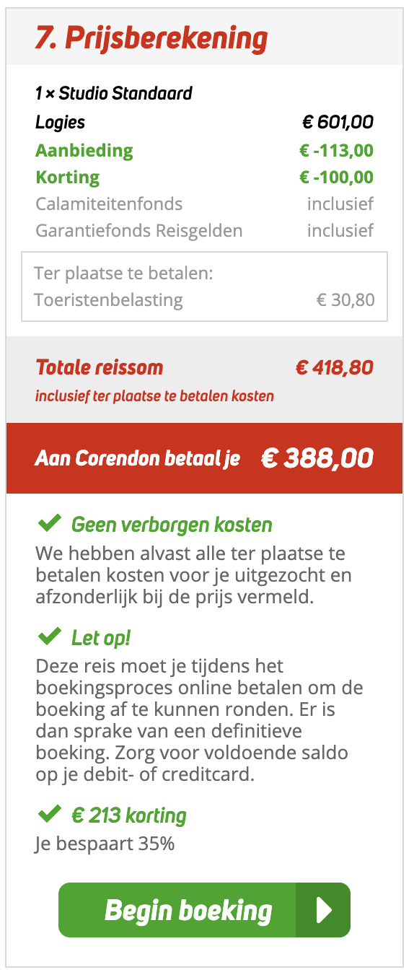The width and height of the screenshot is (414, 980).
Task: Click the Begin boeking button
Action: [x=204, y=910]
